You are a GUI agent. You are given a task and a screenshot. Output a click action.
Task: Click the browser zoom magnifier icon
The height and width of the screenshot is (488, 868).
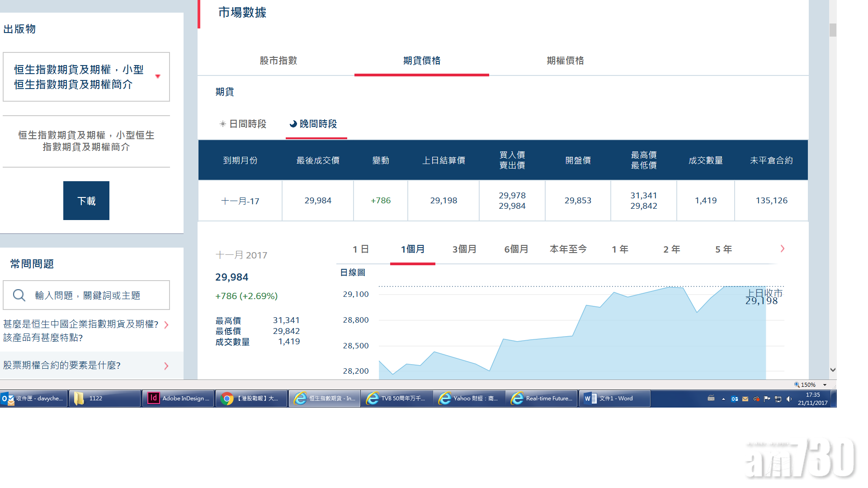point(797,385)
